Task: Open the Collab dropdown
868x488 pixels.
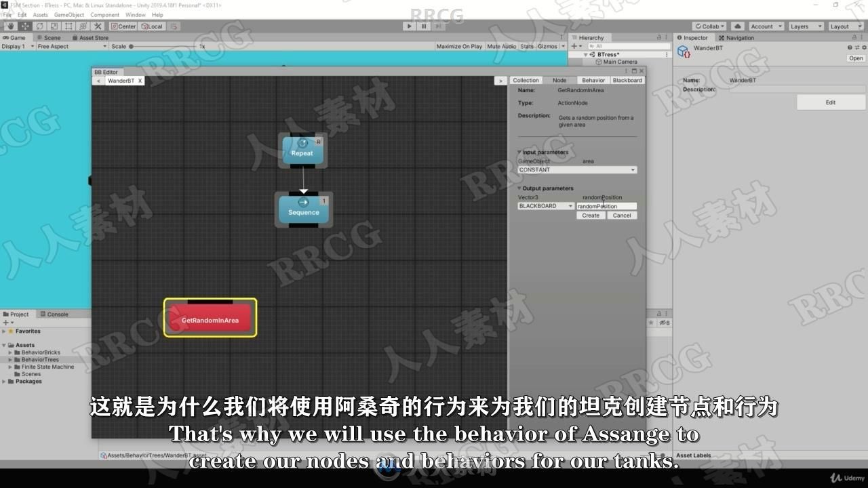Action: 709,26
